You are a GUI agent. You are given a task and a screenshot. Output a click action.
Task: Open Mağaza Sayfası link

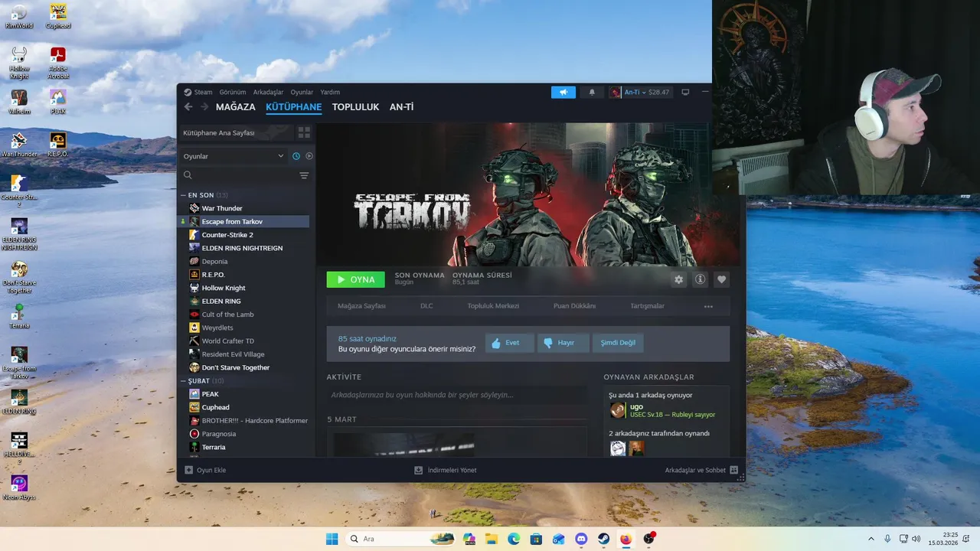click(361, 306)
